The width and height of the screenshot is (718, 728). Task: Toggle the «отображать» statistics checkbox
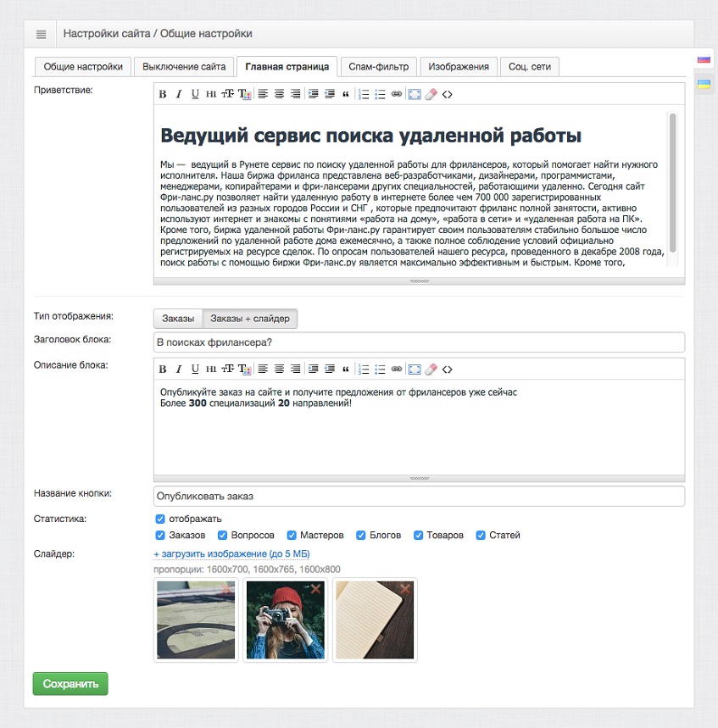[160, 519]
